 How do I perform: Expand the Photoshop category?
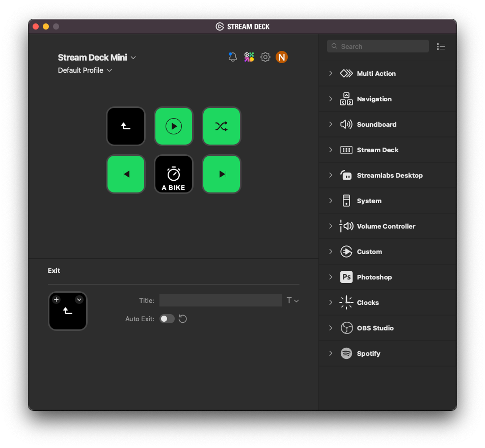pos(330,277)
